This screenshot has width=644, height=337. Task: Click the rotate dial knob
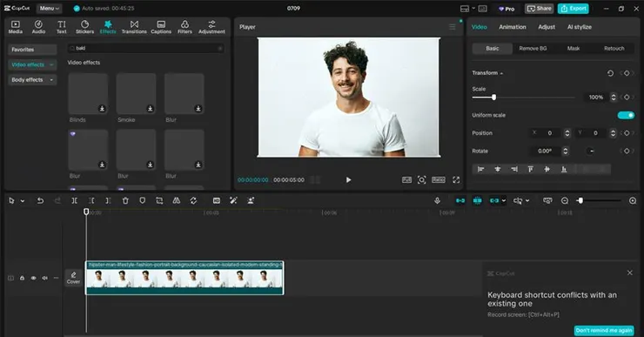pyautogui.click(x=590, y=151)
